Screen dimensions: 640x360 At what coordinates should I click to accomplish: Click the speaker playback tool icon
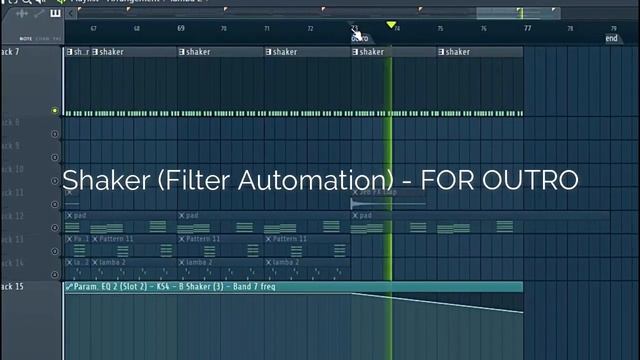41,2
